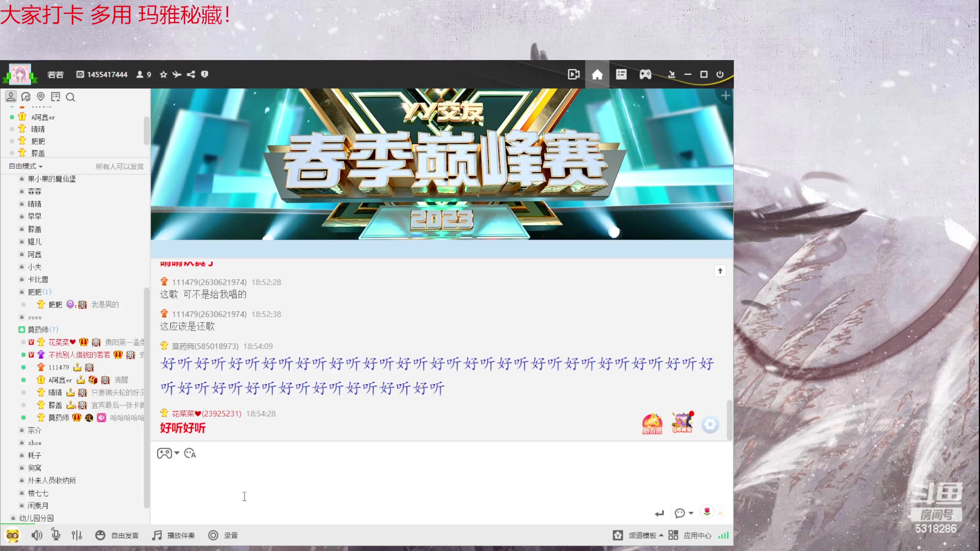980x551 pixels.
Task: Open the Q币神宝 activity icon
Action: 682,423
